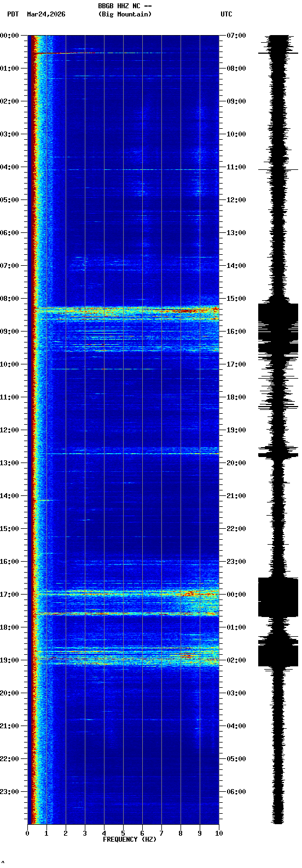Click the PDT axis label "04:00"

click(x=10, y=167)
